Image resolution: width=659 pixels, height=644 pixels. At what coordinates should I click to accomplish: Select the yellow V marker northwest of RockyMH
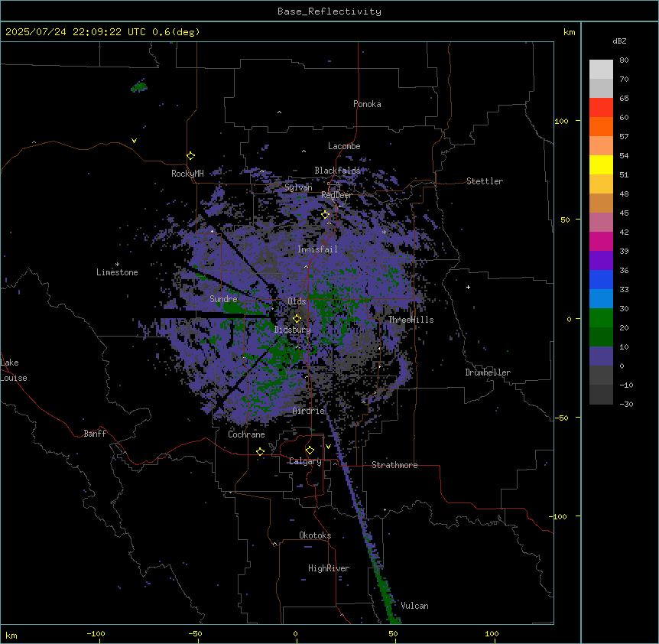pos(134,141)
